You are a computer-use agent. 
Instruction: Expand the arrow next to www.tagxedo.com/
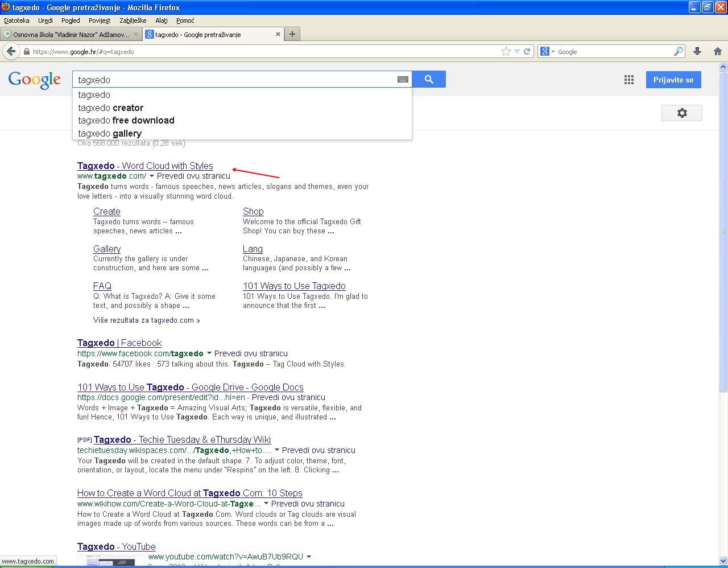152,176
